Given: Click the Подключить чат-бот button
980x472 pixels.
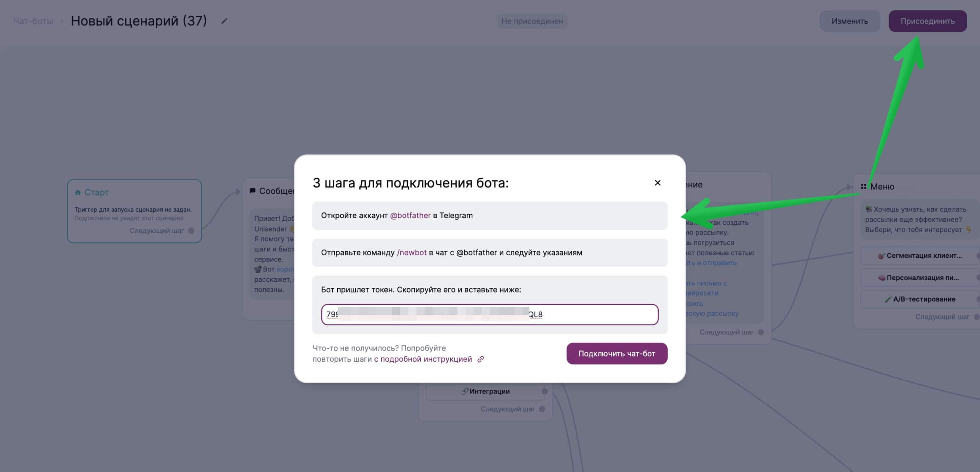Looking at the screenshot, I should tap(617, 353).
